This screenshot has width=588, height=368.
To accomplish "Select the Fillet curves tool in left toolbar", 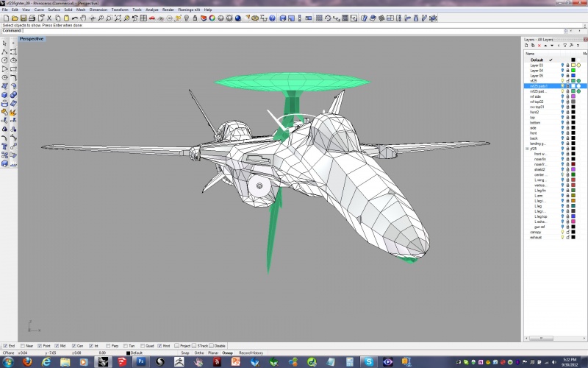I will 13,78.
